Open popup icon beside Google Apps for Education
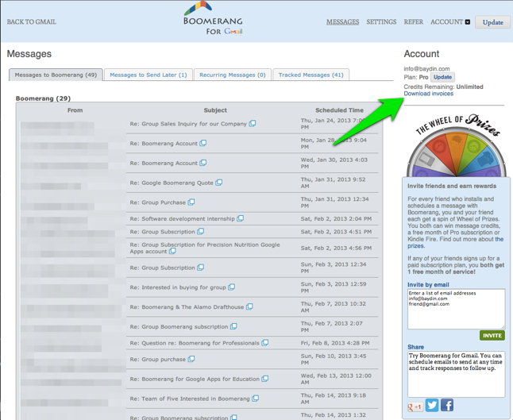The height and width of the screenshot is (420, 513). pyautogui.click(x=265, y=379)
